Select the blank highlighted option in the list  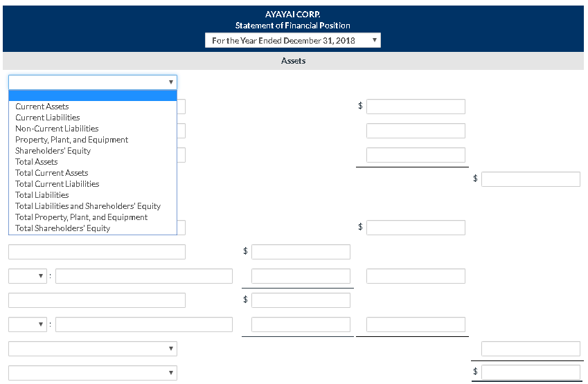coord(92,95)
